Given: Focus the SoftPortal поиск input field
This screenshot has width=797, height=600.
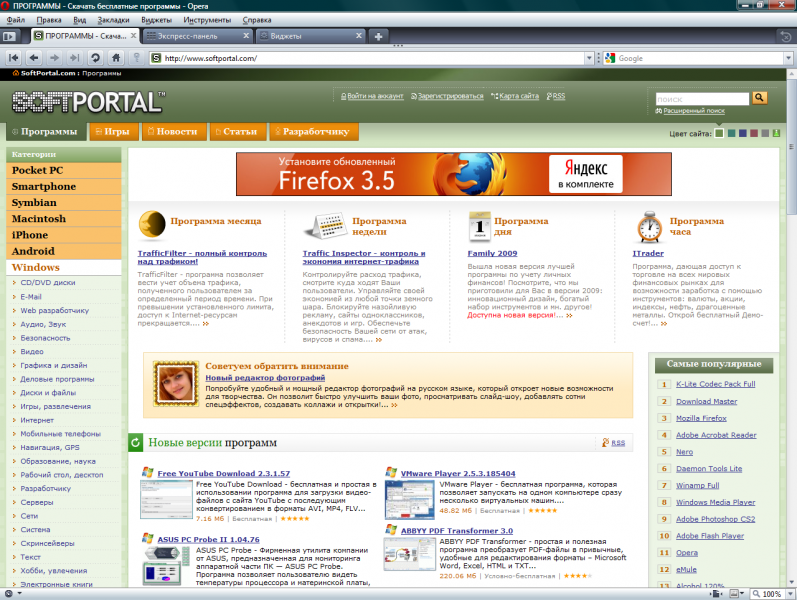Looking at the screenshot, I should [x=702, y=99].
